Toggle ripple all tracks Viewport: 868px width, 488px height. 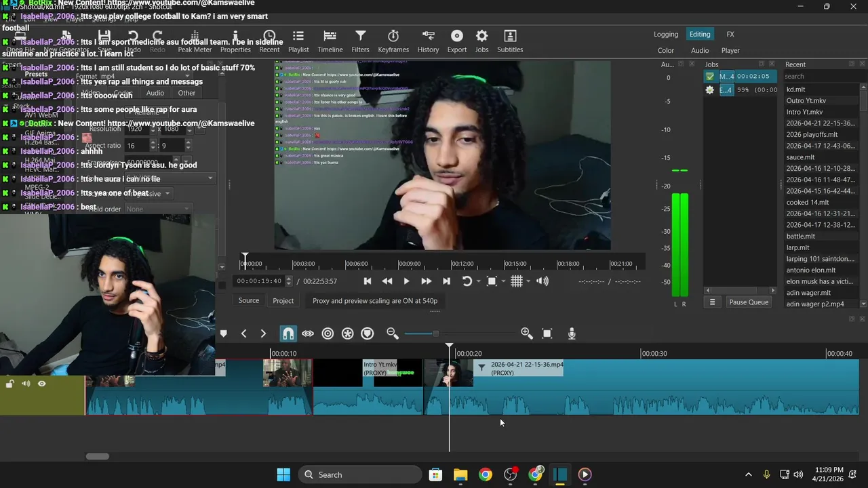pyautogui.click(x=347, y=333)
